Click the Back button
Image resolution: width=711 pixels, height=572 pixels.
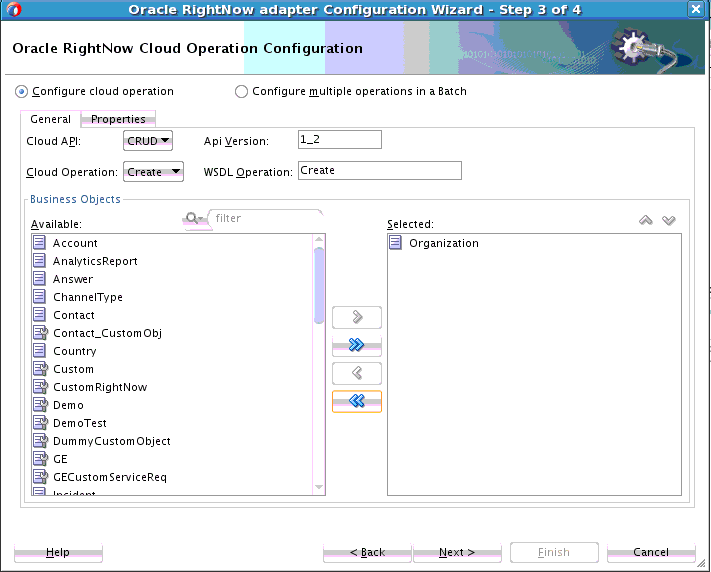pyautogui.click(x=367, y=552)
